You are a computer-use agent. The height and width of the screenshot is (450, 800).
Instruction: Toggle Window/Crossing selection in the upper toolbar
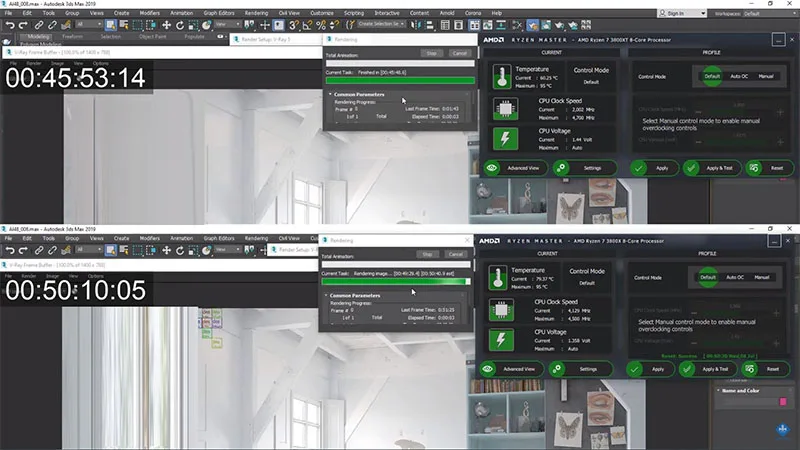click(151, 24)
